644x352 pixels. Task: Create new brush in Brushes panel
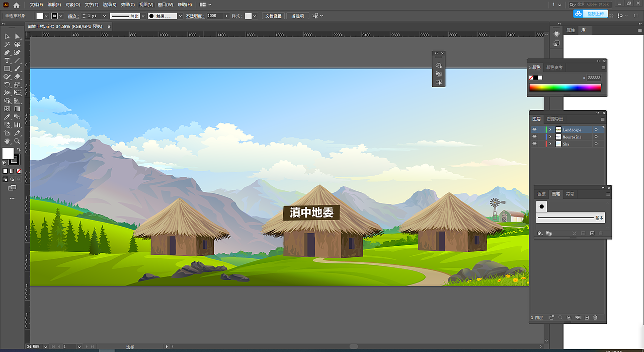pos(592,233)
